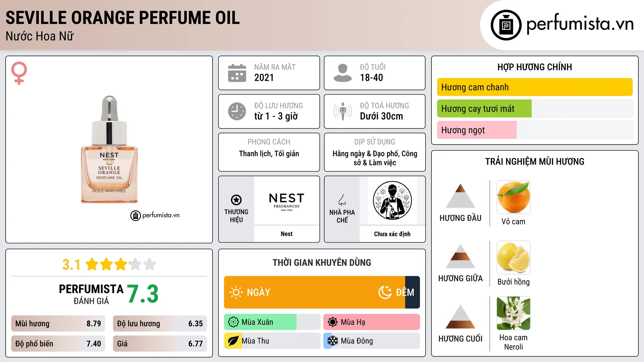Click the perfumista.vn wordmark in the header
644x362 pixels.
580,24
